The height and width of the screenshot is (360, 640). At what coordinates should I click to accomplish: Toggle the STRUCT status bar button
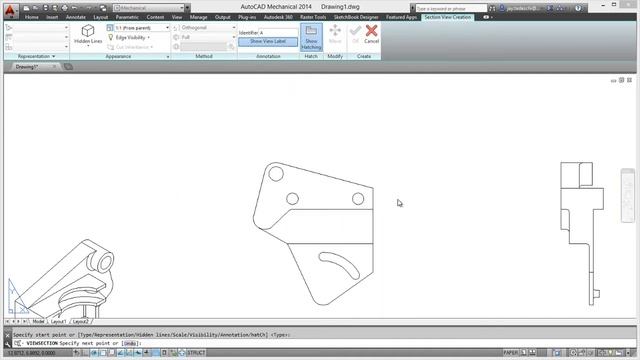pyautogui.click(x=196, y=353)
